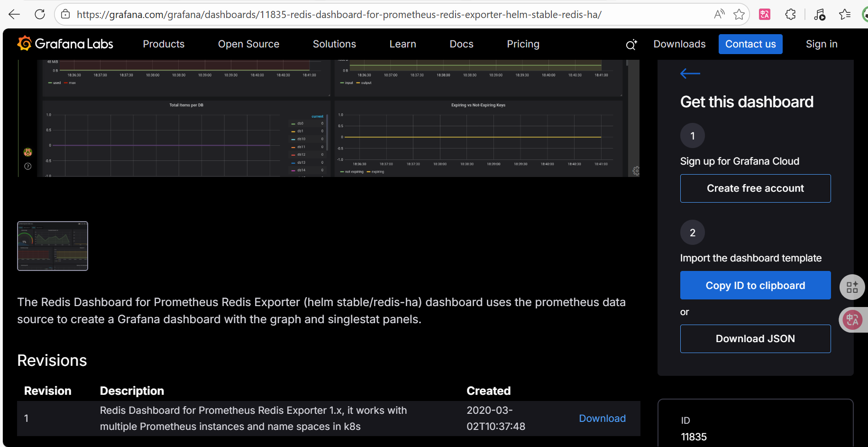Open the read aloud icon in address bar

coord(719,14)
